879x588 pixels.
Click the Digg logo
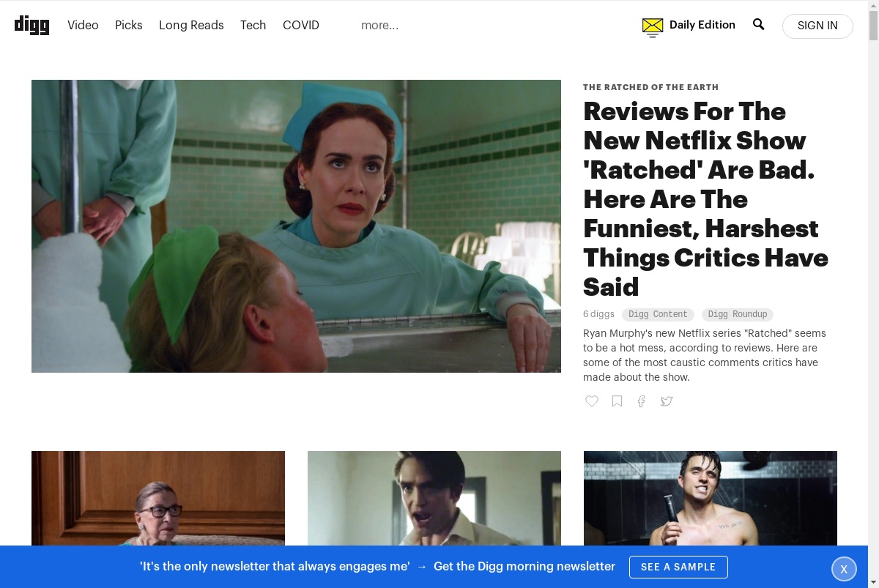tap(31, 25)
